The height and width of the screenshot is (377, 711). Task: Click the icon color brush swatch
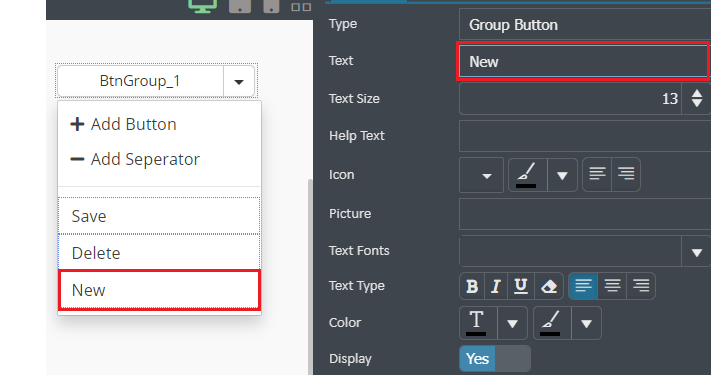[x=527, y=175]
